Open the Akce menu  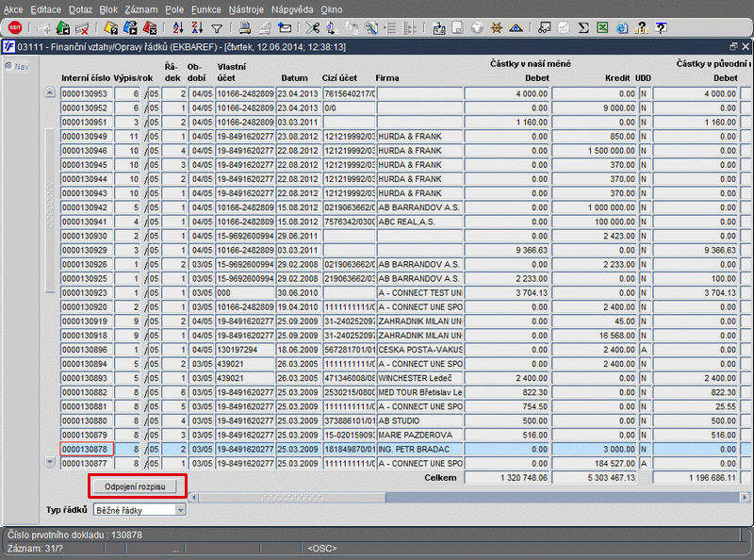pos(13,9)
